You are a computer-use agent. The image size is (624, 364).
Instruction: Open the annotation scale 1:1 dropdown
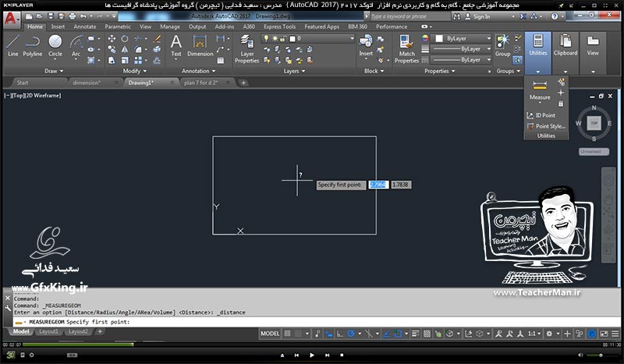click(534, 334)
